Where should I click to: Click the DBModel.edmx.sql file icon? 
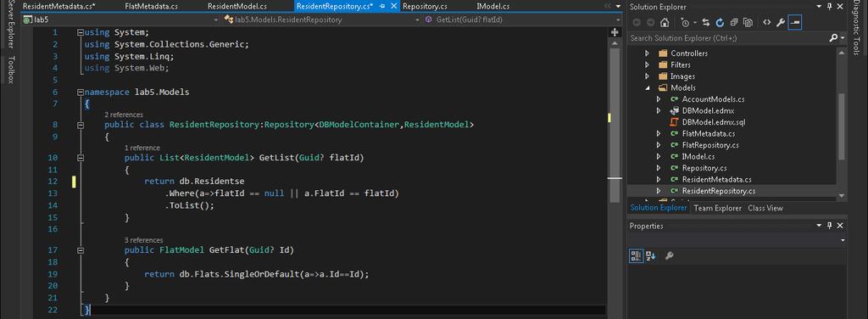pyautogui.click(x=674, y=122)
